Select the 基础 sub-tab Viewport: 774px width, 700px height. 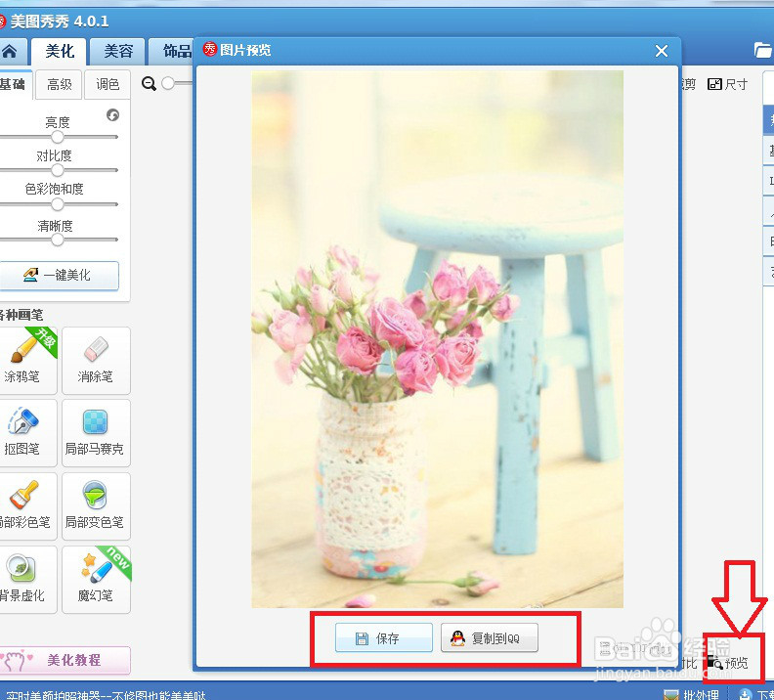pyautogui.click(x=15, y=84)
